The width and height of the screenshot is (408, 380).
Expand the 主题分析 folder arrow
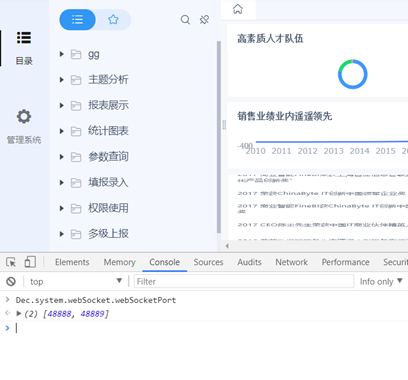click(62, 80)
